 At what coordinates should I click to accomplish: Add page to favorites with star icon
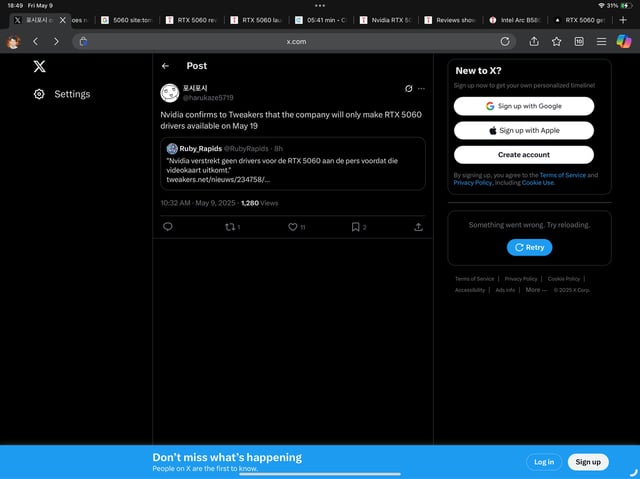(x=556, y=42)
